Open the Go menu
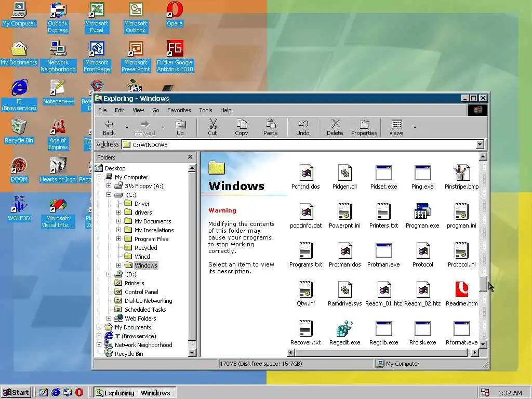The image size is (532, 399). pyautogui.click(x=156, y=110)
